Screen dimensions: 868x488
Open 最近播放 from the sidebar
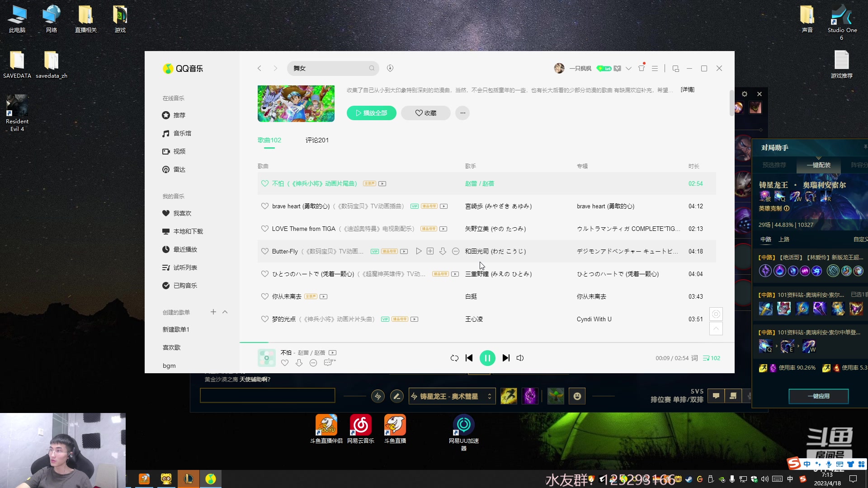pyautogui.click(x=185, y=249)
